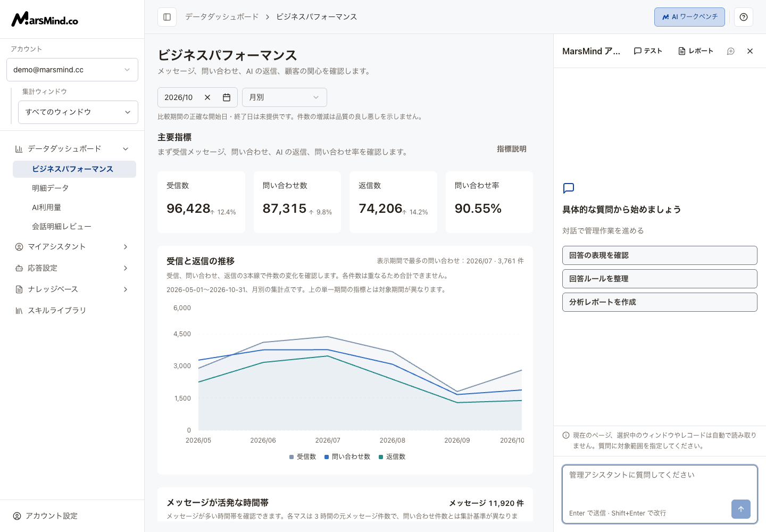This screenshot has width=766, height=532.
Task: Expand the マイアシスタント chevron
Action: click(126, 247)
